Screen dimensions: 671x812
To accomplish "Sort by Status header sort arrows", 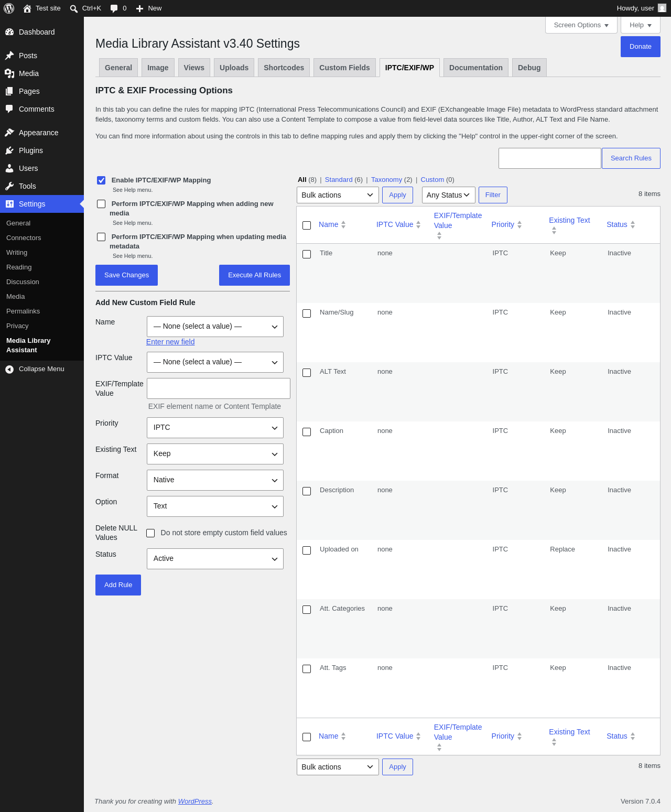I will (x=633, y=224).
